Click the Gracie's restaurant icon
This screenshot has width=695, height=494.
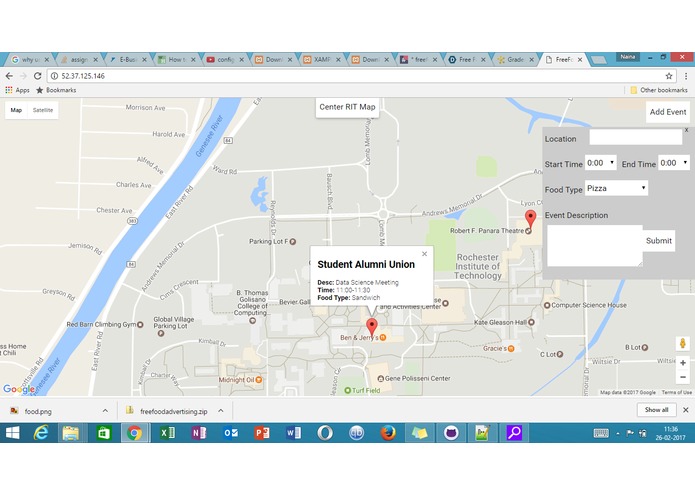point(511,349)
